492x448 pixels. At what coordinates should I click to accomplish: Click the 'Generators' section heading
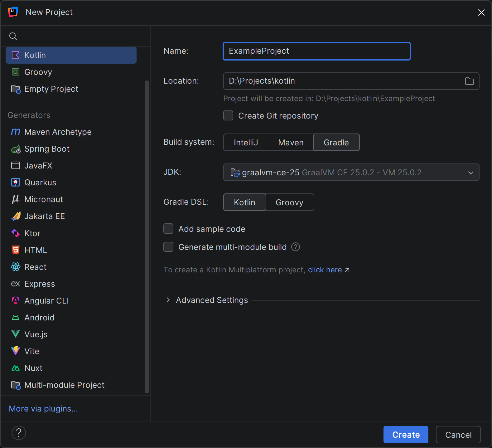pos(29,115)
